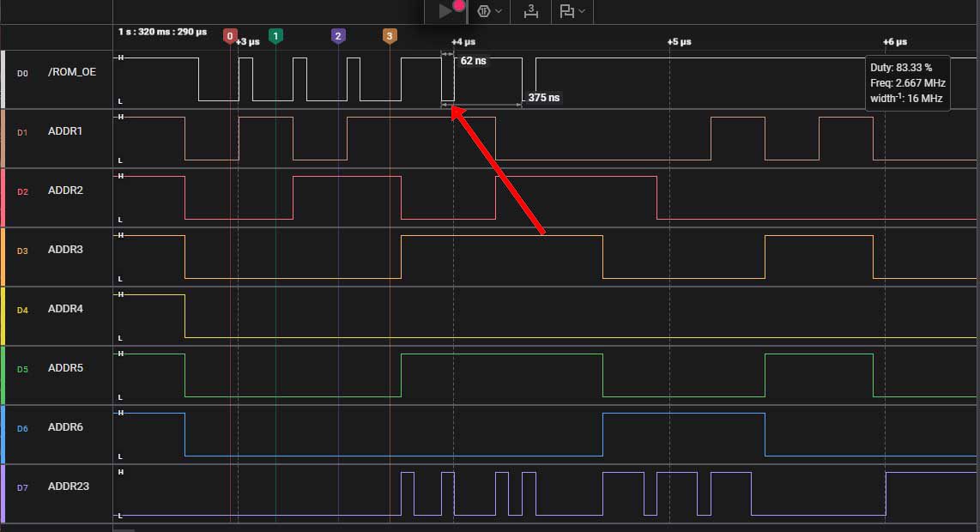980x532 pixels.
Task: Click the ADDR23 channel name
Action: 68,487
